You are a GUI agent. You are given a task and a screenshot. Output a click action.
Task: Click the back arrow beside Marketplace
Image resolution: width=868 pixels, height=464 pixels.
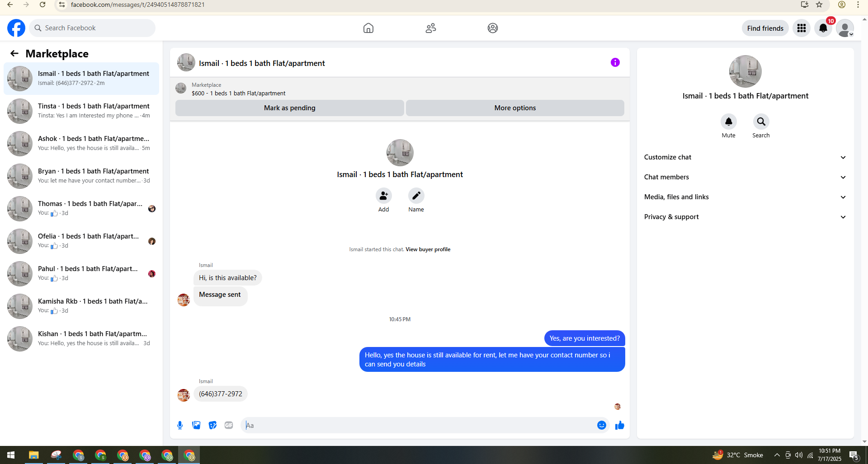click(x=14, y=53)
